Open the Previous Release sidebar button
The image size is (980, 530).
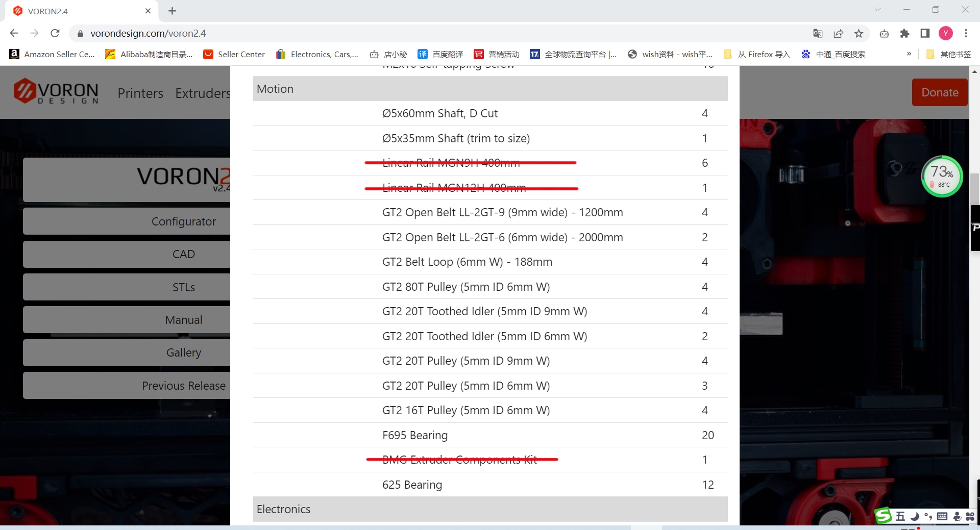pos(127,386)
